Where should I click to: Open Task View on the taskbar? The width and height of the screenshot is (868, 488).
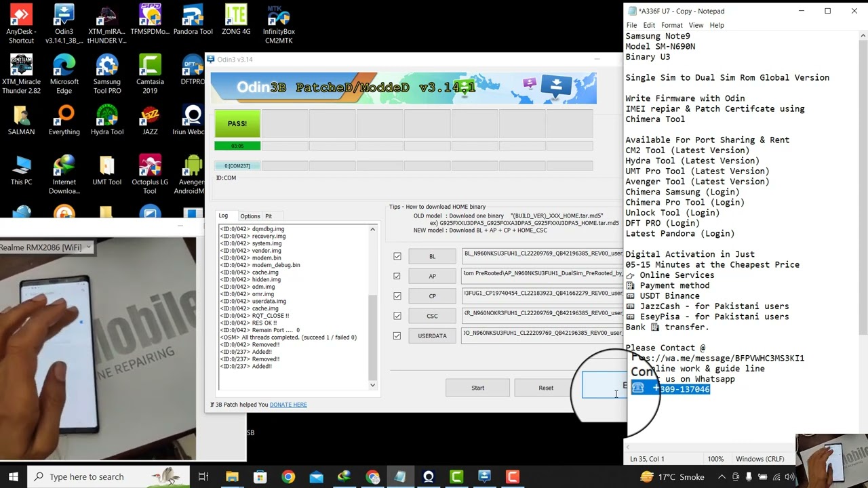pos(203,476)
